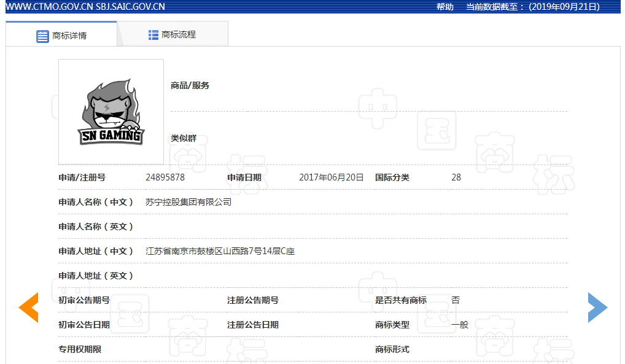
Task: Click the 注册公告日期 label
Action: [x=253, y=325]
